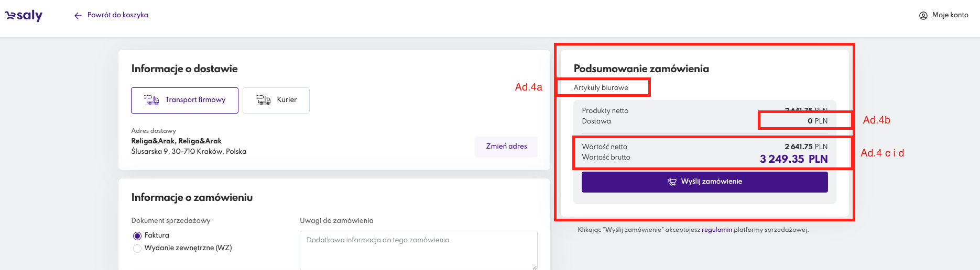
Task: Click the back arrow icon
Action: coord(78,16)
